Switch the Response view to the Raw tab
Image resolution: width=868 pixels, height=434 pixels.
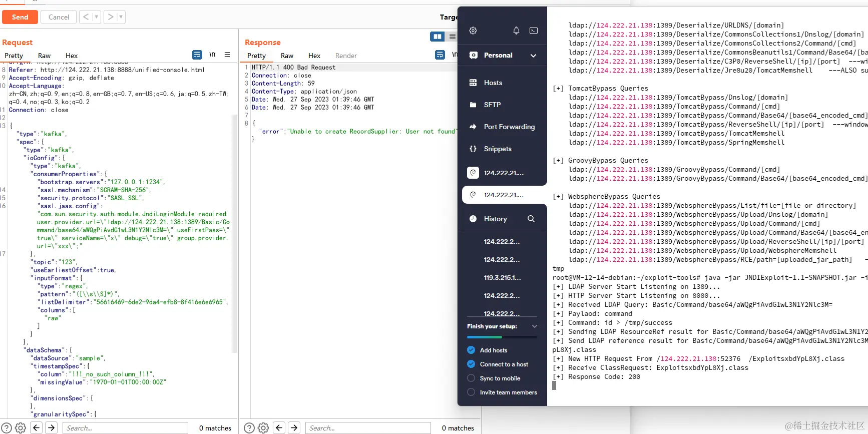tap(287, 56)
